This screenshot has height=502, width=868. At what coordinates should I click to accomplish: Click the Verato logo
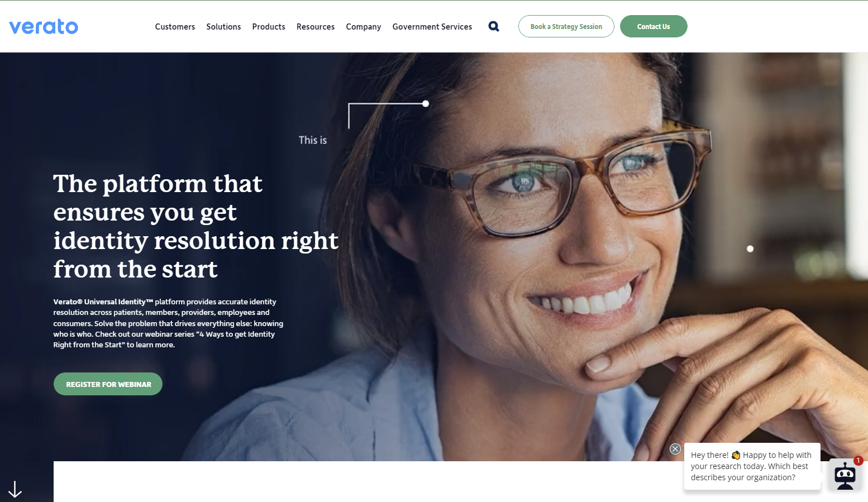click(44, 26)
